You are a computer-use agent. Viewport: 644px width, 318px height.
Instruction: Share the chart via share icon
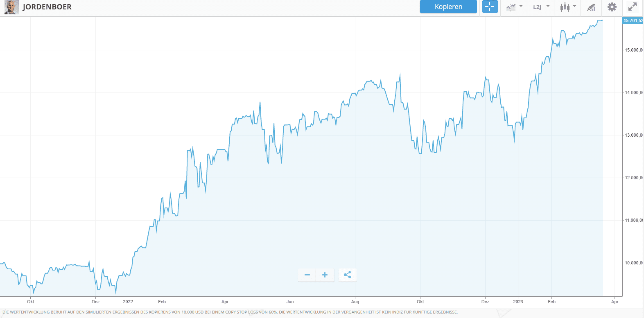click(x=348, y=275)
